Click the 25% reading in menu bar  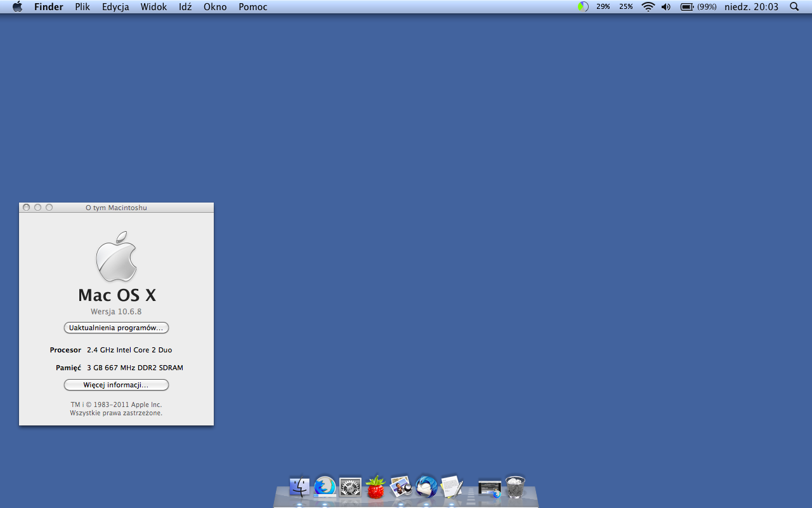(x=626, y=7)
